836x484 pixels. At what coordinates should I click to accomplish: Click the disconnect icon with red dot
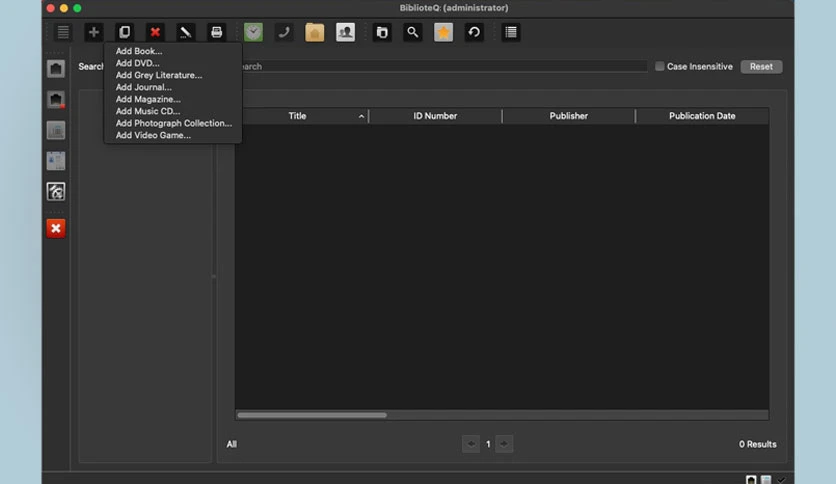coord(56,99)
